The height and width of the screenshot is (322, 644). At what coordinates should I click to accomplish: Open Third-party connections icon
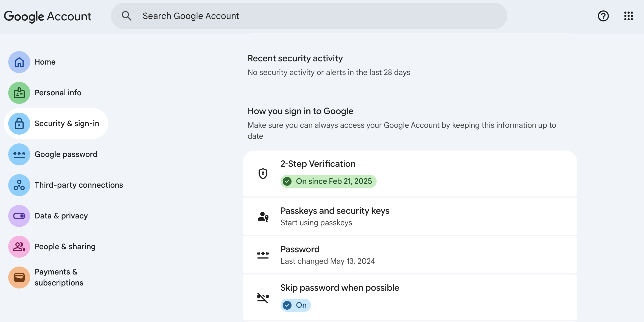(19, 185)
